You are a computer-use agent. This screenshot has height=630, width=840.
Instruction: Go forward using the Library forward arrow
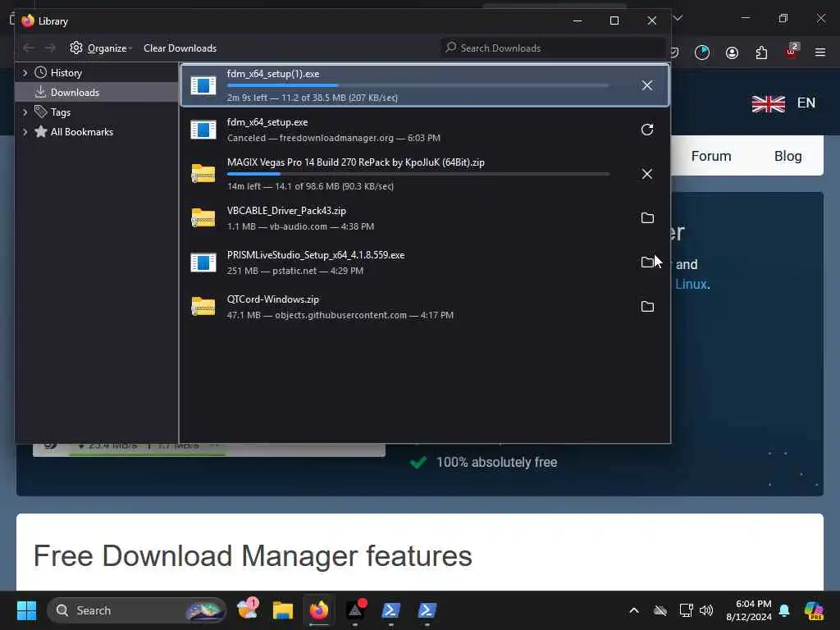50,48
